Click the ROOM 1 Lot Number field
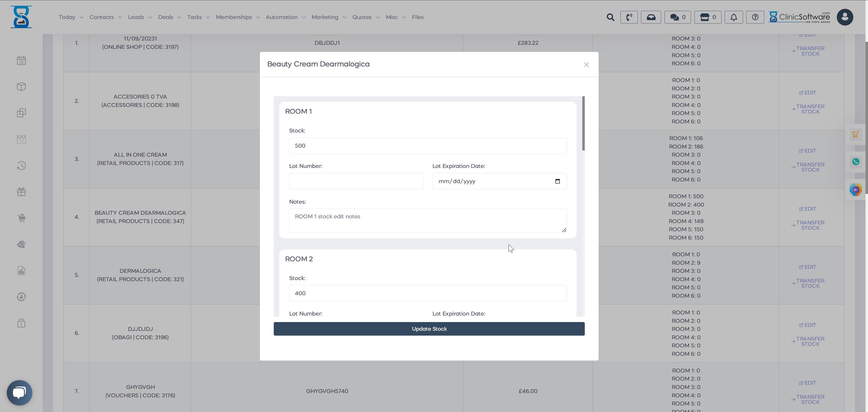This screenshot has width=868, height=412. [x=356, y=181]
